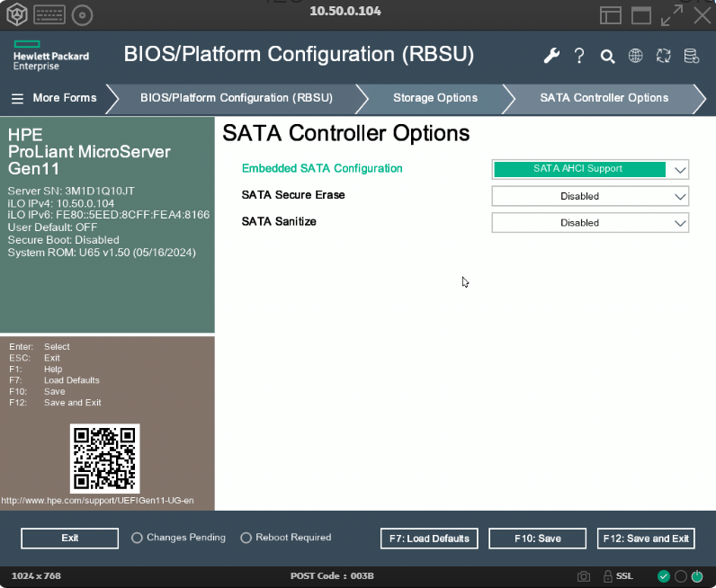Click the database stack icon in header
Image resolution: width=716 pixels, height=588 pixels.
tap(692, 56)
